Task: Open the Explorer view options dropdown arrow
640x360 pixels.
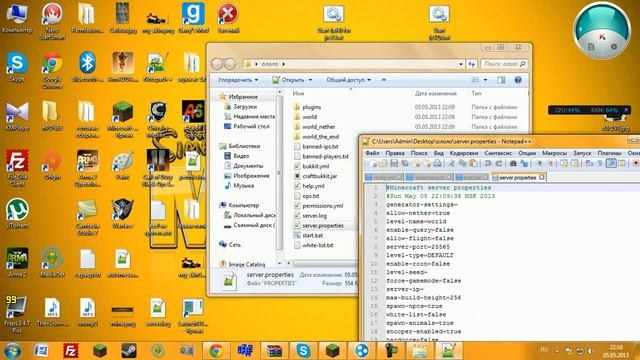Action: pyautogui.click(x=485, y=80)
